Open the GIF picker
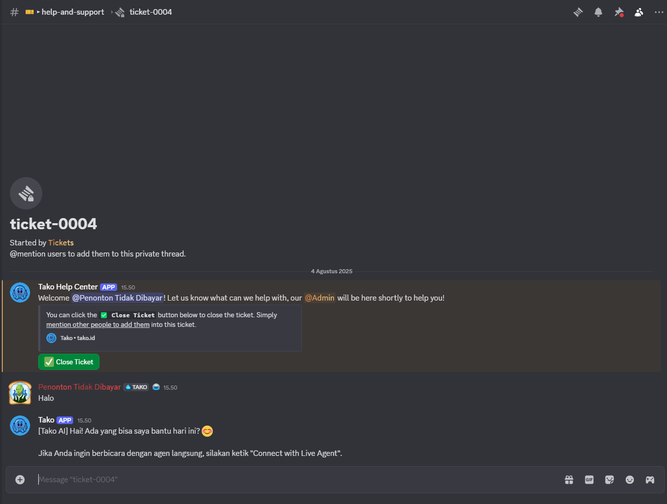 tap(589, 480)
